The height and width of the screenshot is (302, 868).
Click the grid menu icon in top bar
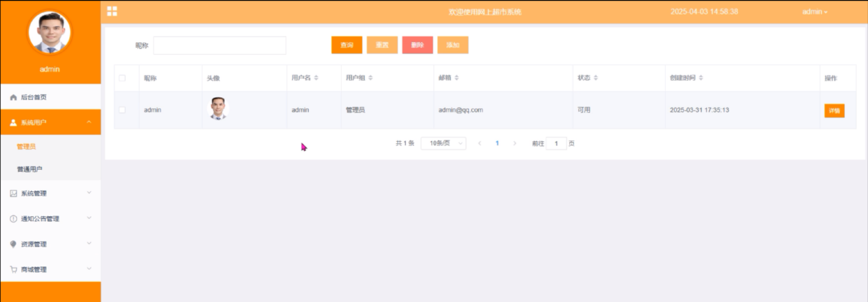(112, 11)
